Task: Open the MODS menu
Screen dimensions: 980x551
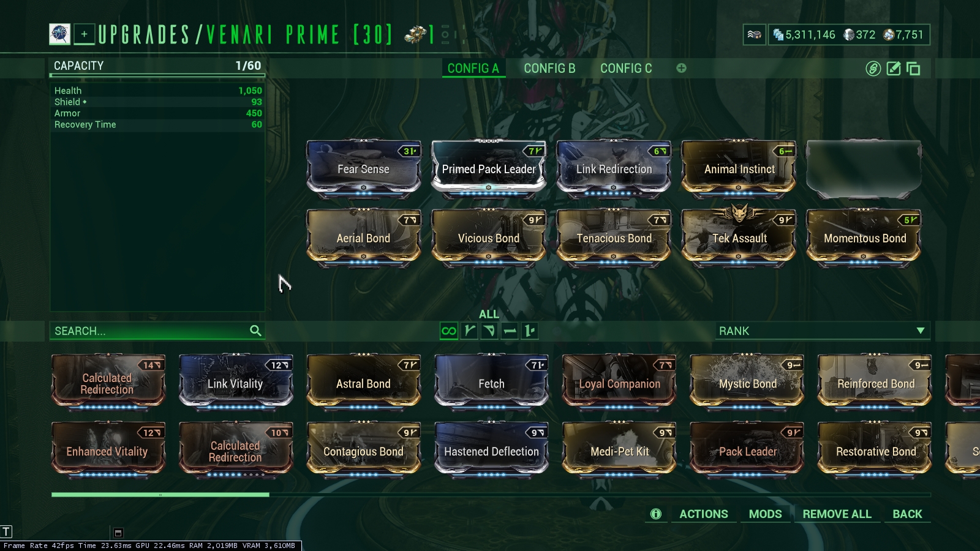Action: (x=766, y=514)
